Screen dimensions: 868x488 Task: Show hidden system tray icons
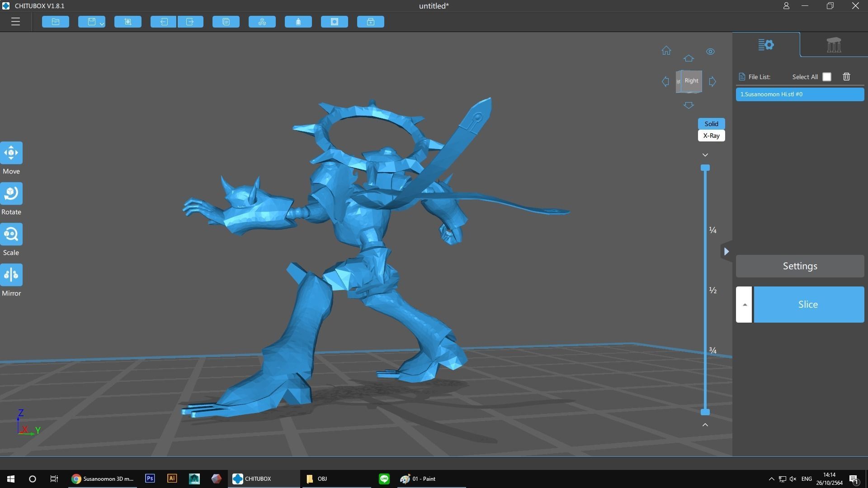[x=771, y=479]
